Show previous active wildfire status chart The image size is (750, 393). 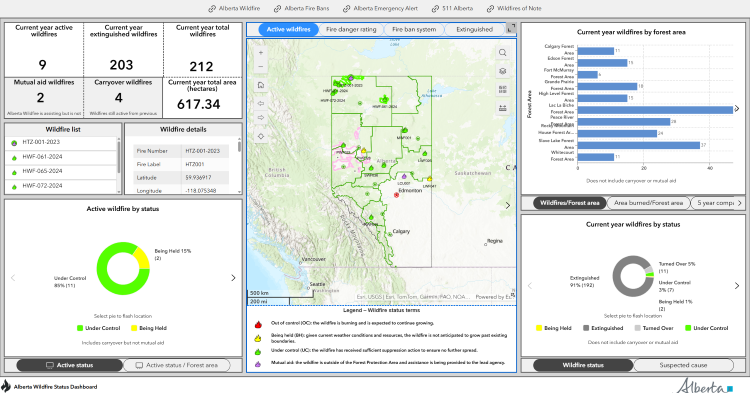[13, 278]
